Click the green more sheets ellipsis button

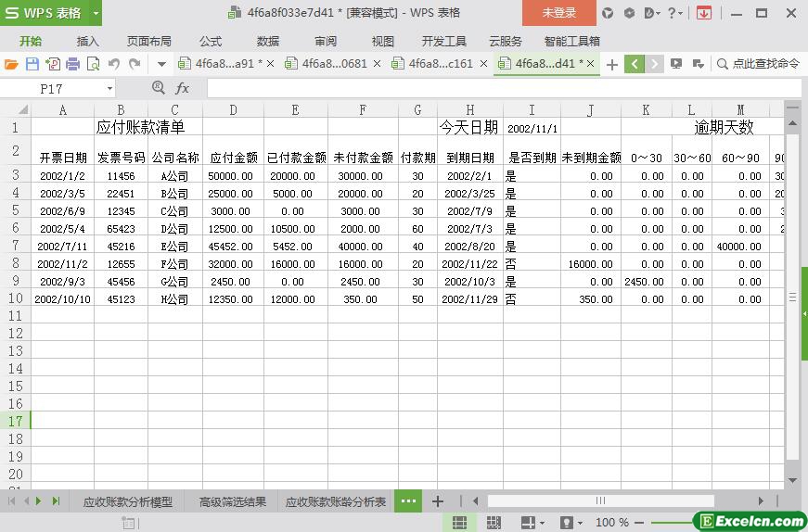coord(408,501)
